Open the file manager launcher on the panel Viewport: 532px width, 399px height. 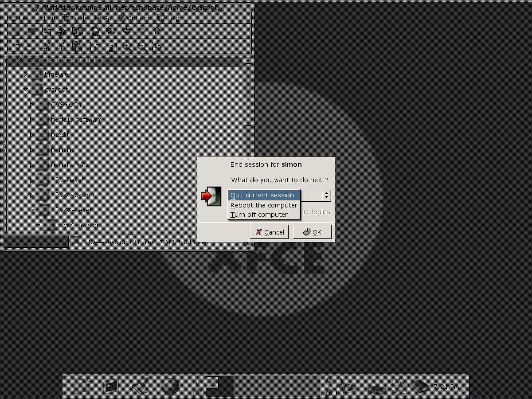coord(81,386)
